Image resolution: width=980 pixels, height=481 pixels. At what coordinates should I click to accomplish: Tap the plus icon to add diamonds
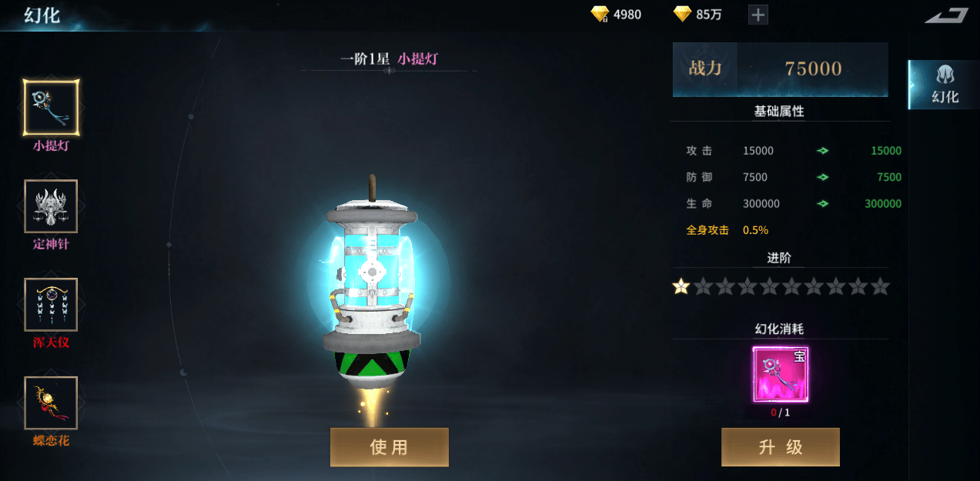pos(758,15)
